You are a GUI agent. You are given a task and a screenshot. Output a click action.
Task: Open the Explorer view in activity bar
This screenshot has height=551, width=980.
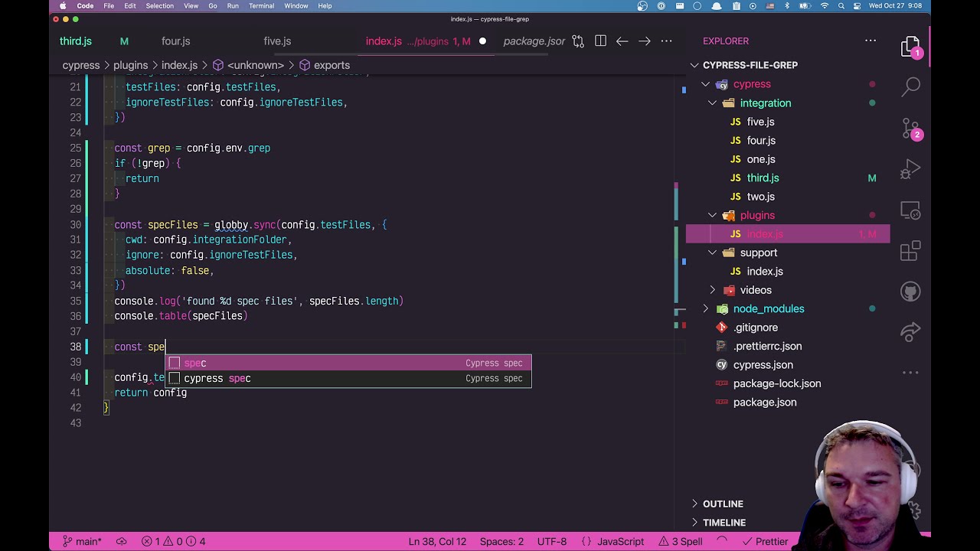pos(910,47)
